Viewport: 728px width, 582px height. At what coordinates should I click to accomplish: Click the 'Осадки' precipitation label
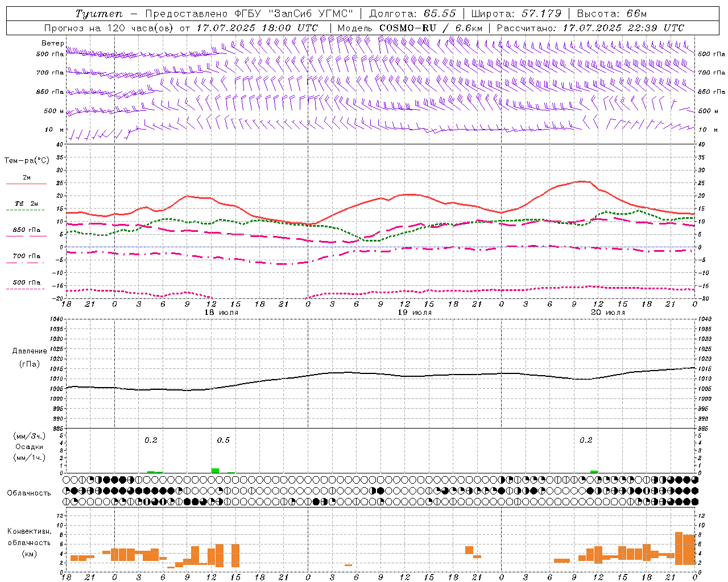[30, 447]
